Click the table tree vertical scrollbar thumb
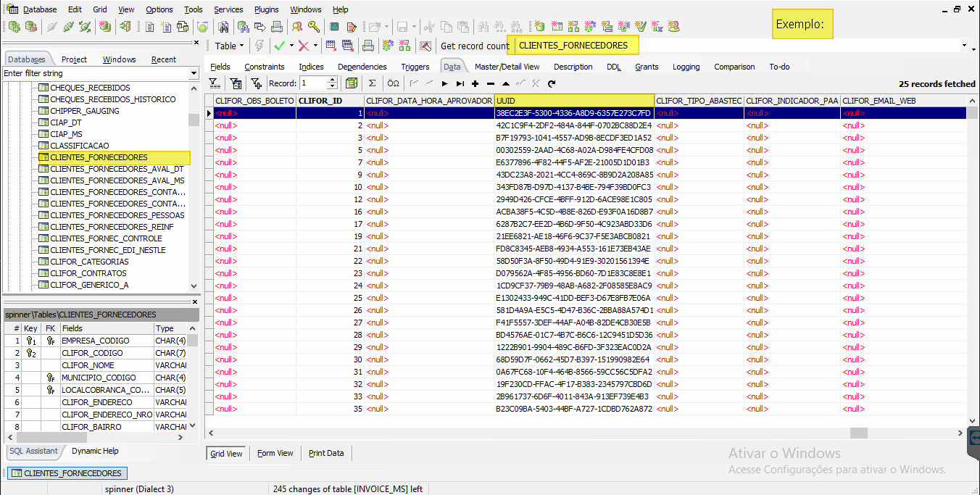The image size is (980, 495). pyautogui.click(x=194, y=120)
